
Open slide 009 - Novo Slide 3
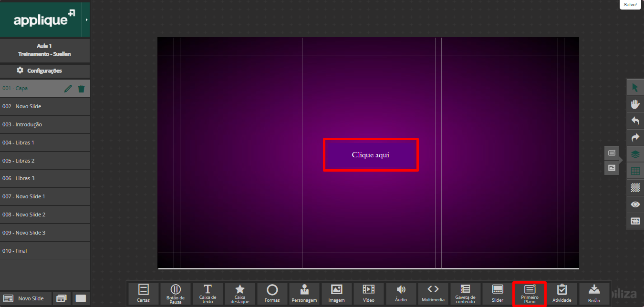point(45,233)
